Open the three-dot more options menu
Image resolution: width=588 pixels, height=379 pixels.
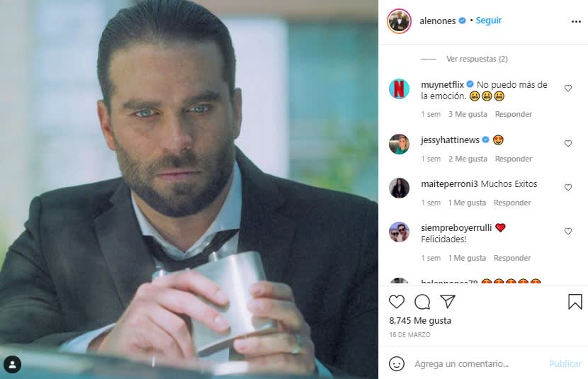click(x=576, y=21)
